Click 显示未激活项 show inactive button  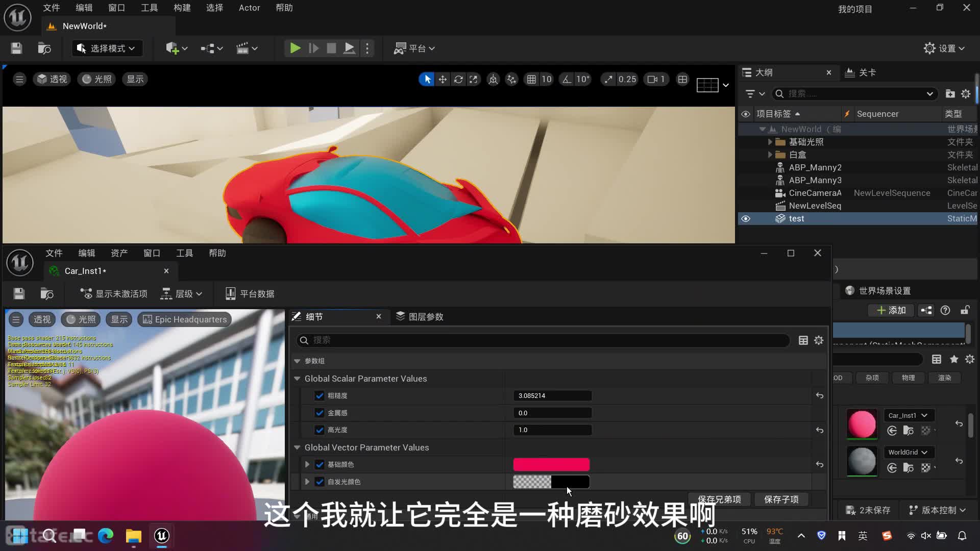click(x=114, y=294)
